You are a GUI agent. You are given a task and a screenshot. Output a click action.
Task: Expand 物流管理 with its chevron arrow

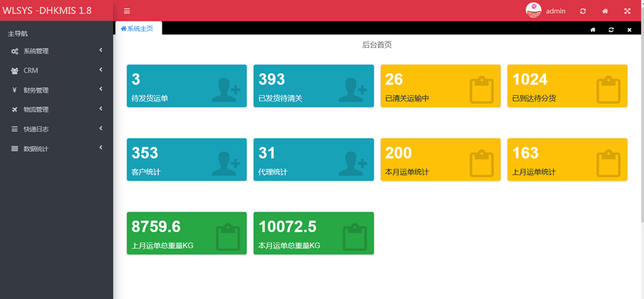click(x=101, y=109)
